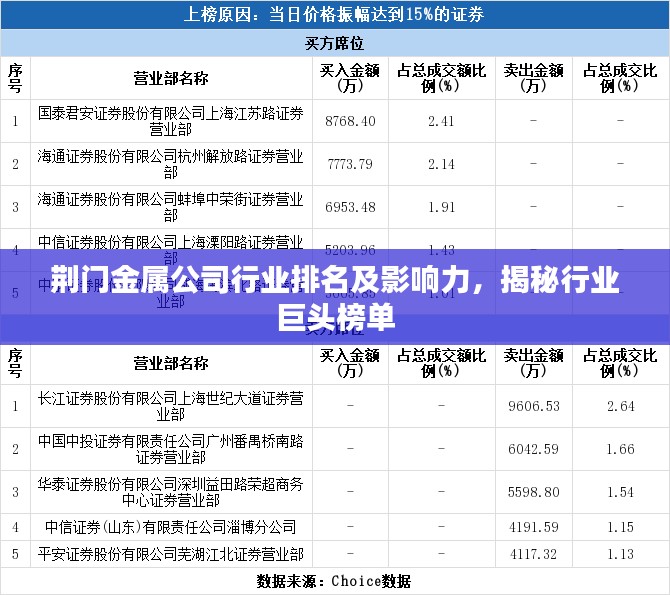
Task: Click the ratio value 1.54
Action: [x=620, y=492]
